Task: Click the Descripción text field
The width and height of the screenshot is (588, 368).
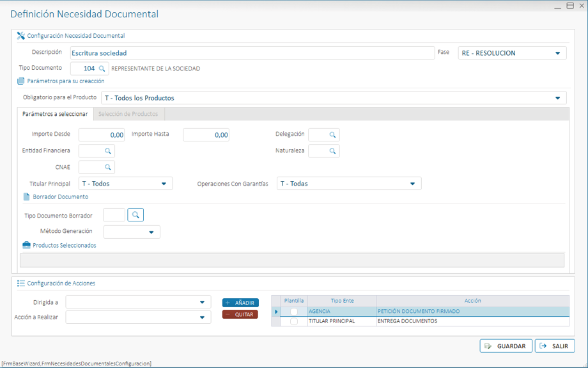Action: [x=251, y=53]
